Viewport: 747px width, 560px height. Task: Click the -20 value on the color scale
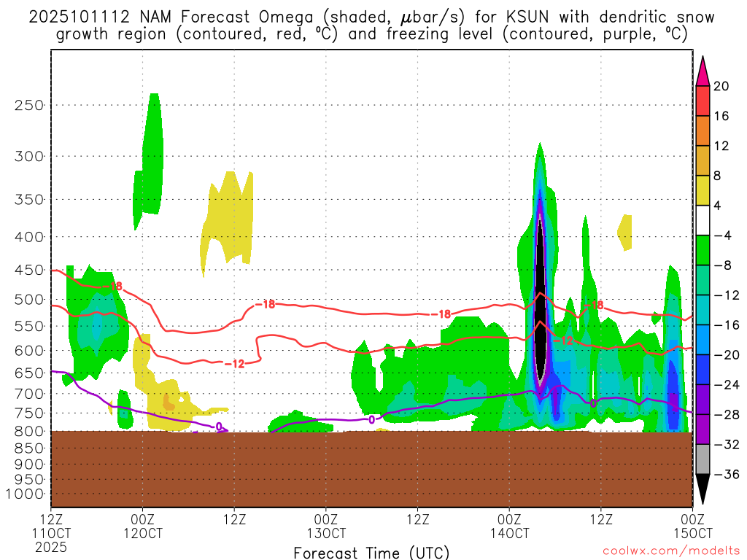pos(726,355)
